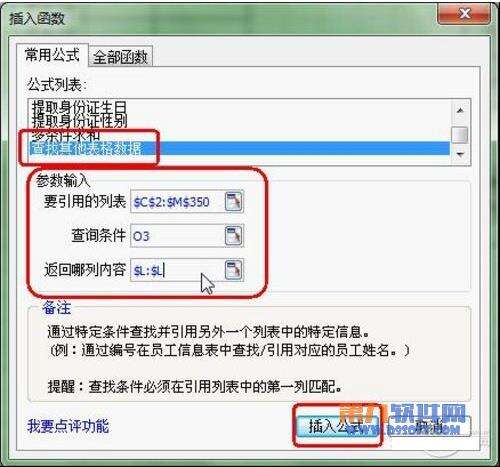Switch to the 全部函数 tab

point(120,57)
